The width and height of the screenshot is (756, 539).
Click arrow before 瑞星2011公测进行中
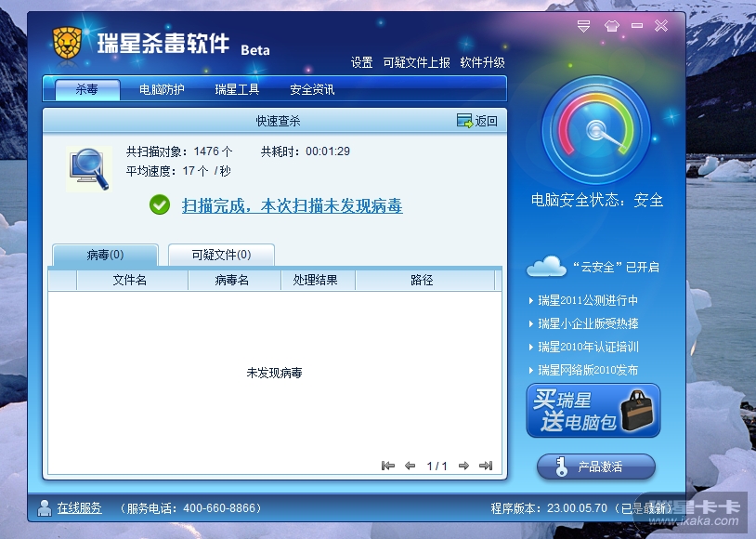pos(531,300)
